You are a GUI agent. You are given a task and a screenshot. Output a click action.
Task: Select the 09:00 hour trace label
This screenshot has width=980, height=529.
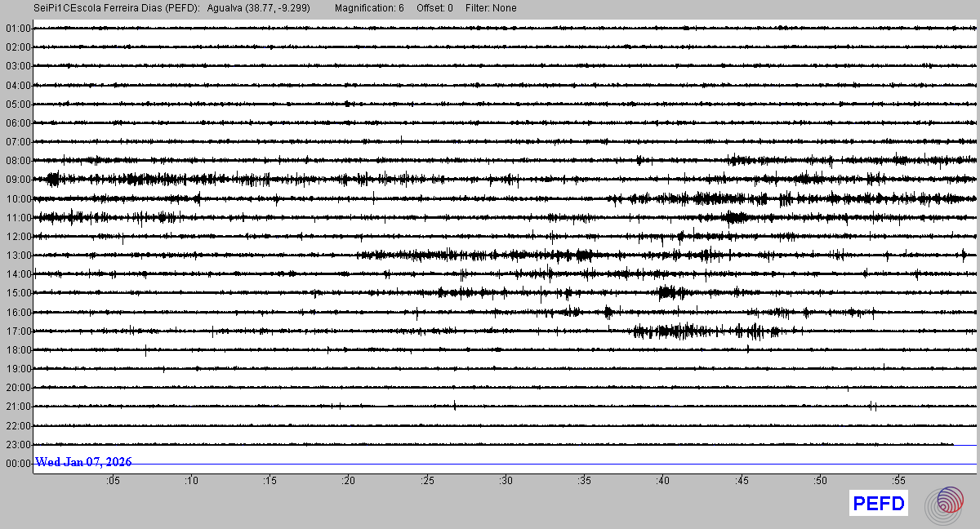(18, 180)
